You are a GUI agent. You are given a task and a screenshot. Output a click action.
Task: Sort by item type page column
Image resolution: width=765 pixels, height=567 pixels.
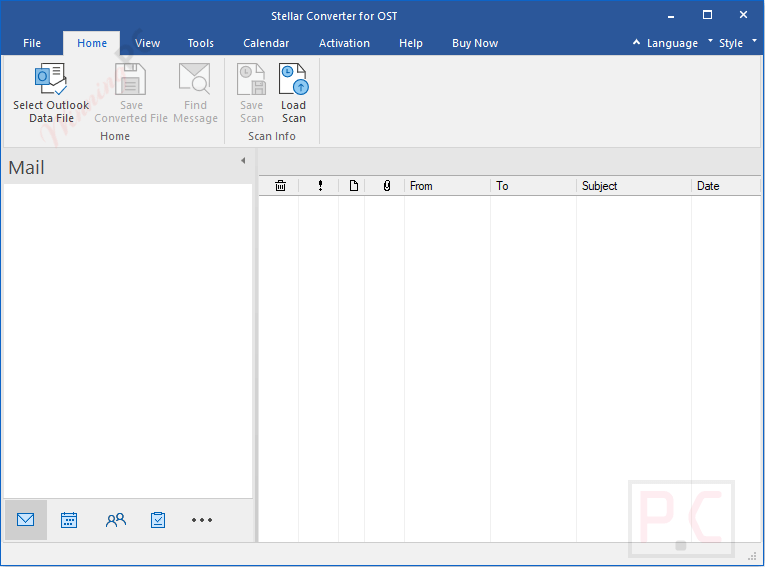click(x=354, y=186)
